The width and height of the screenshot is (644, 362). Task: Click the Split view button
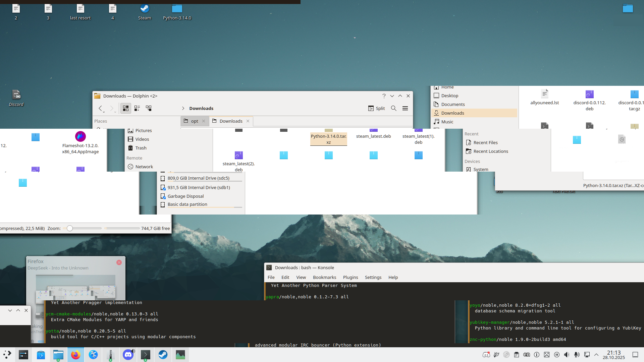pos(376,108)
